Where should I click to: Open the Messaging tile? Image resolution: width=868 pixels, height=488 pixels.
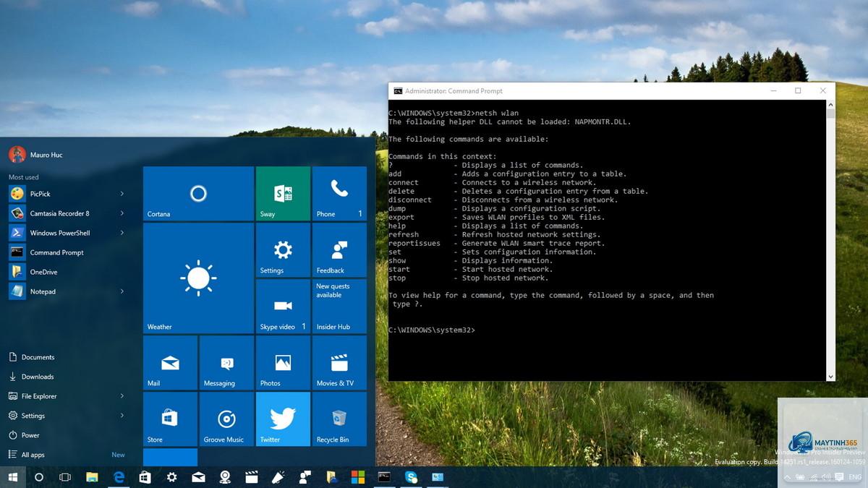[x=226, y=363]
